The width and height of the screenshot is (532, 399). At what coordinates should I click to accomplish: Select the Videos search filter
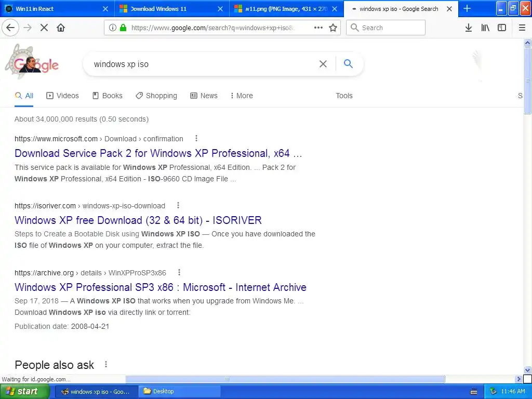click(x=62, y=96)
